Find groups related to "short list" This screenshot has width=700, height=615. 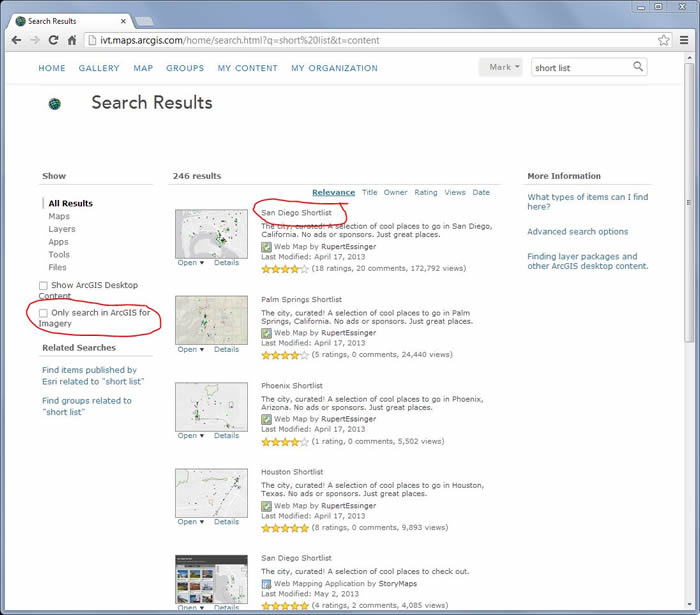point(87,406)
